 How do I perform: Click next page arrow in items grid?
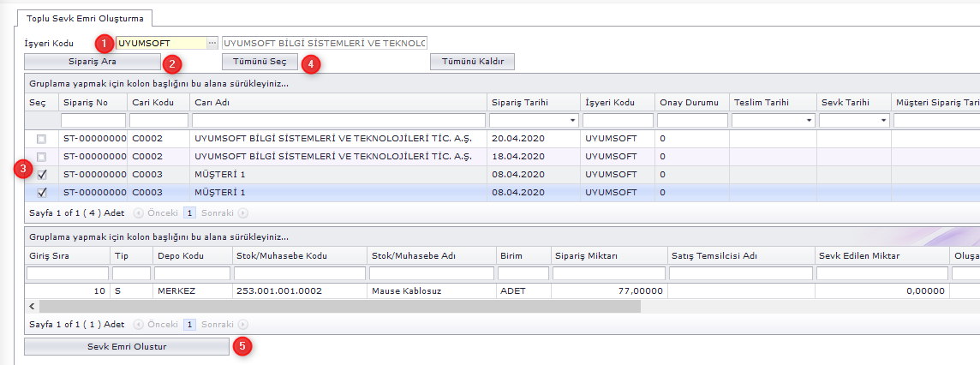pyautogui.click(x=242, y=325)
